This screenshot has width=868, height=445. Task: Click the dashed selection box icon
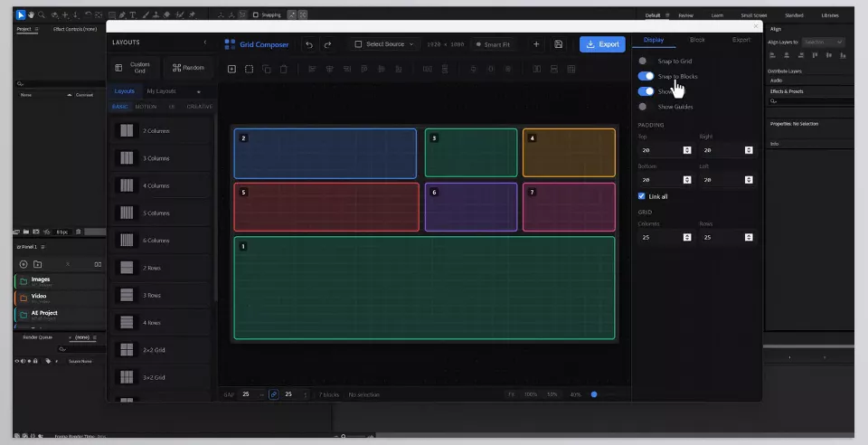tap(250, 69)
